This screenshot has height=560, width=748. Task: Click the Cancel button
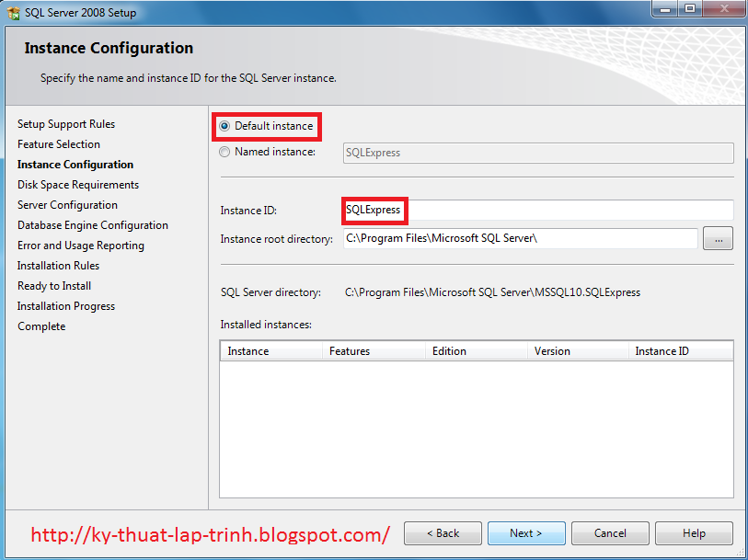[610, 533]
